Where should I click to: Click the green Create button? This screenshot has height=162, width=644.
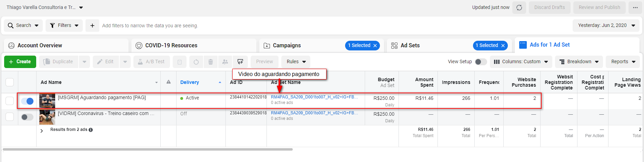[20, 62]
